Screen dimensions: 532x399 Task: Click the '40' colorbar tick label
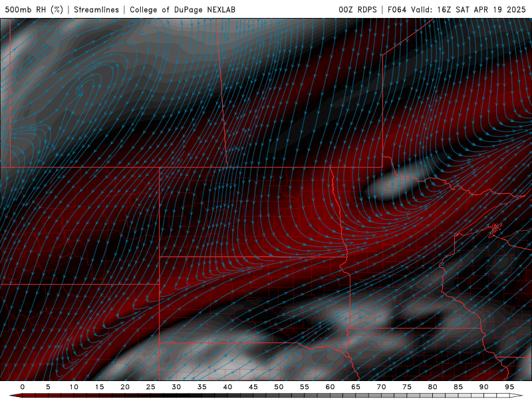tap(227, 387)
